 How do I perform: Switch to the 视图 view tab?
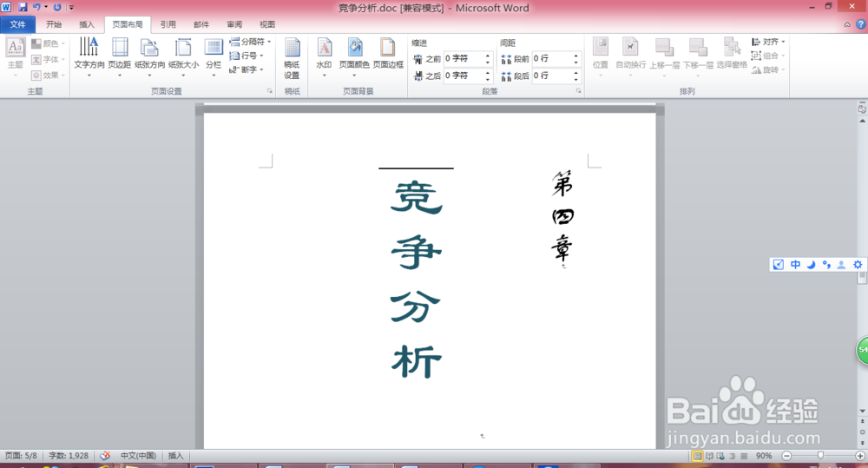click(267, 24)
